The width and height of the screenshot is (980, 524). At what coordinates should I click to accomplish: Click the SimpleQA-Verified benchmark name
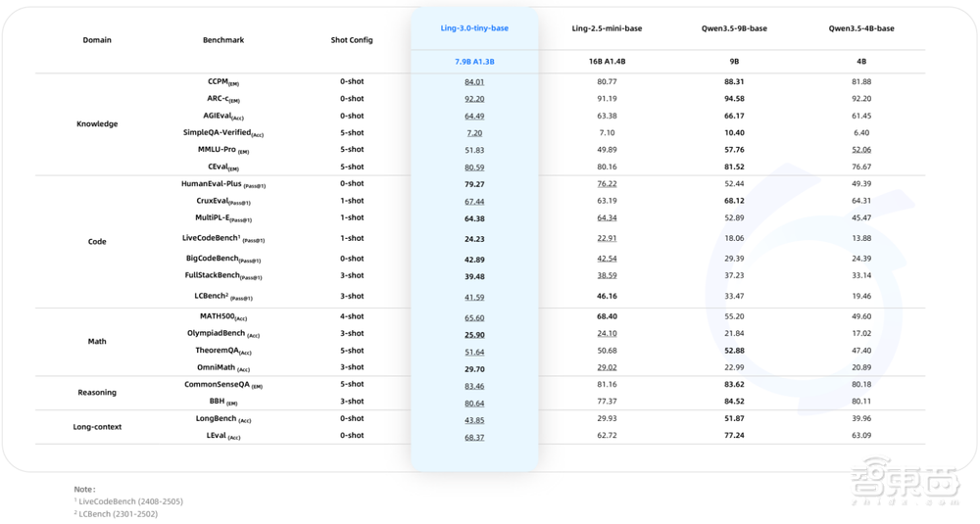point(223,132)
